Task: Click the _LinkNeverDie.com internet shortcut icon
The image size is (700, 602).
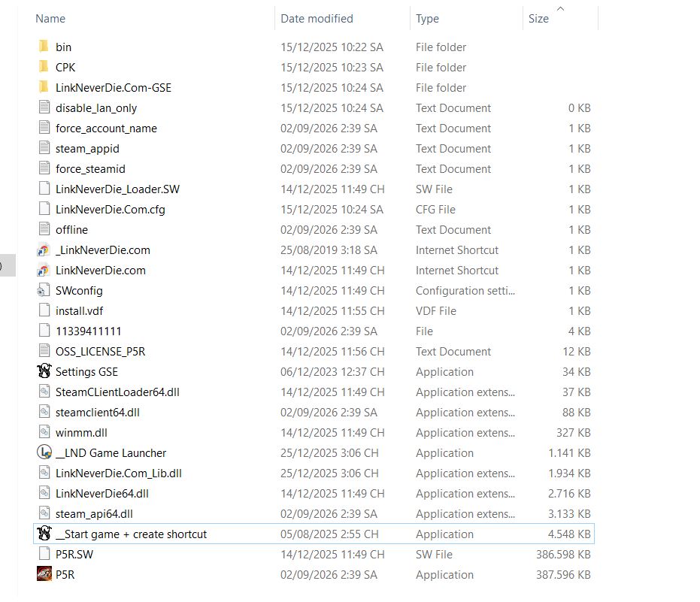Action: pyautogui.click(x=44, y=250)
